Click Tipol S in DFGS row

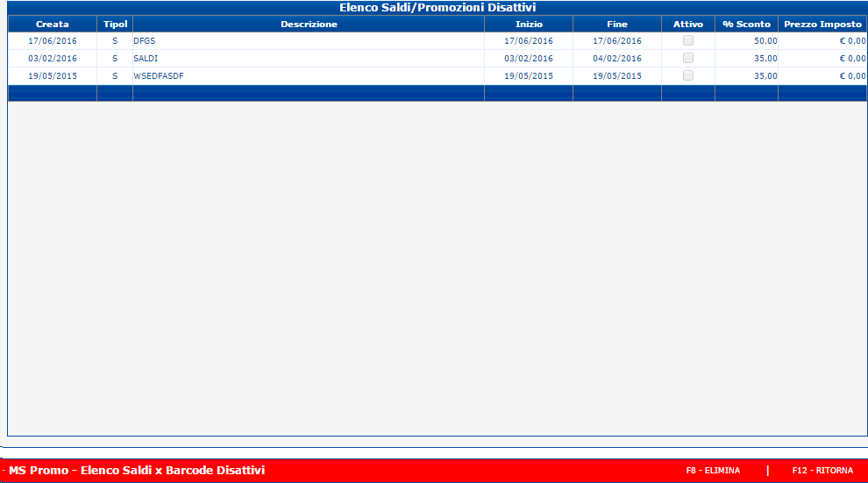click(x=115, y=41)
